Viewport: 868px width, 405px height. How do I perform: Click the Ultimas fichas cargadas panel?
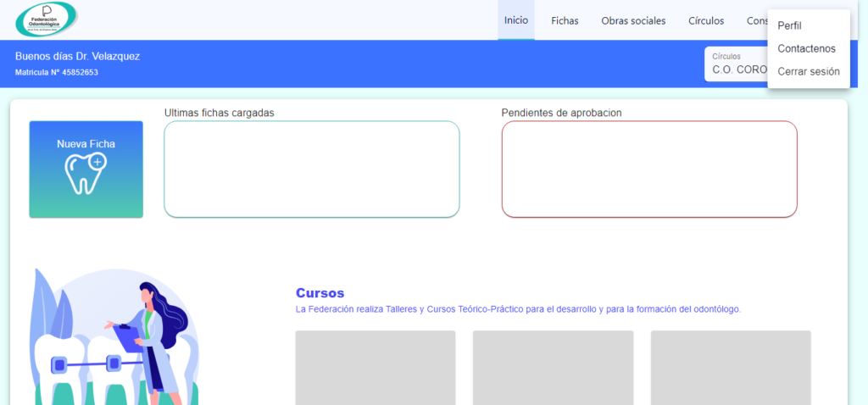point(311,169)
